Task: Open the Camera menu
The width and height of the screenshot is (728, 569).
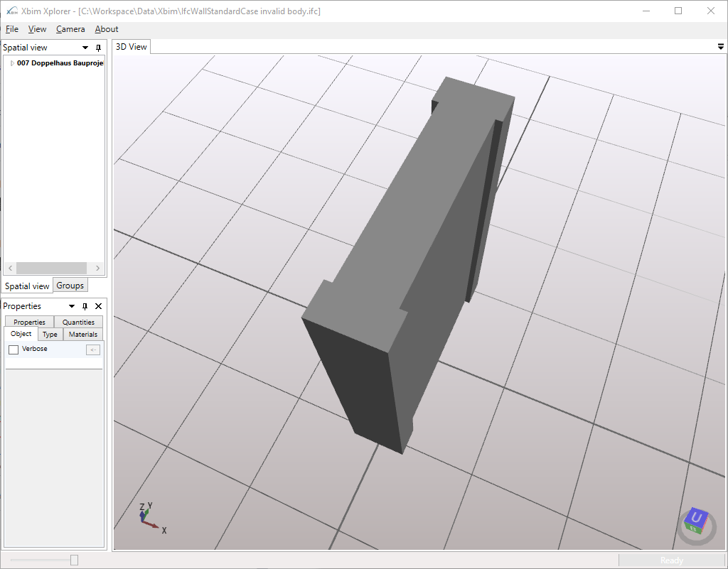Action: (x=70, y=29)
